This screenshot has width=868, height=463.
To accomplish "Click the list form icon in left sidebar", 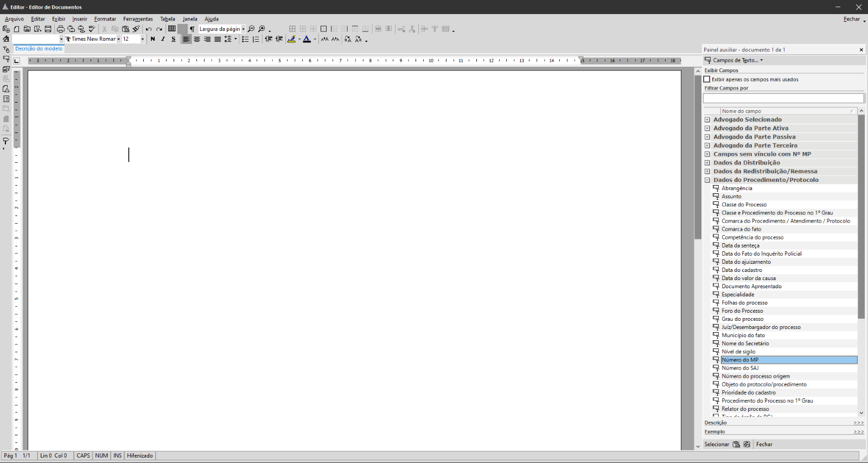I will tap(6, 99).
